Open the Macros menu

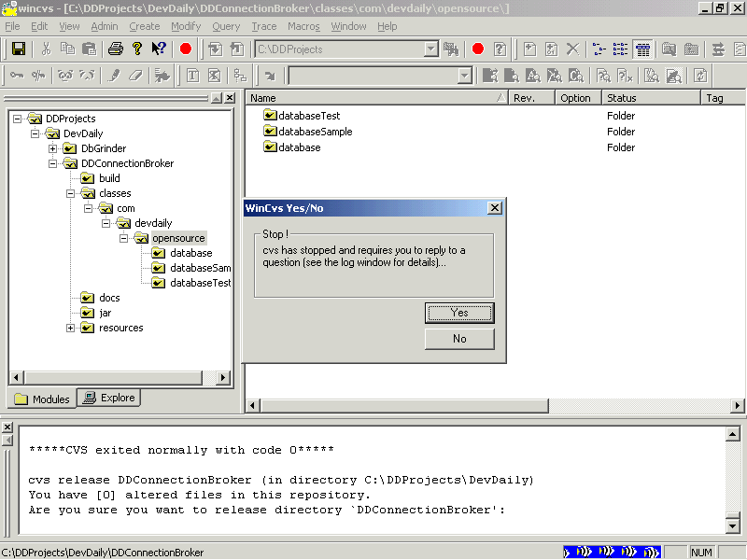pyautogui.click(x=303, y=27)
